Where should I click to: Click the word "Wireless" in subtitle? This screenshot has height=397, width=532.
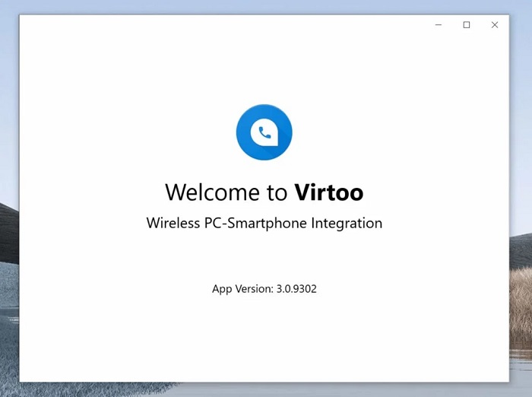175,223
